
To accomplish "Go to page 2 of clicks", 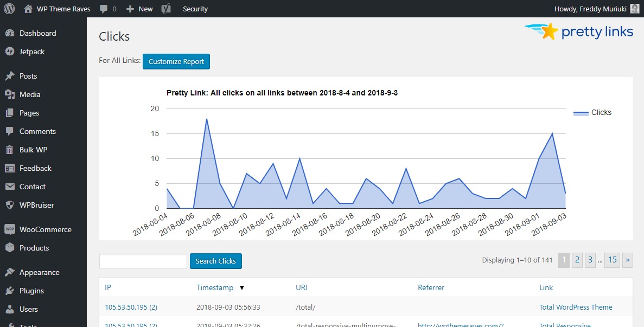I will point(577,260).
